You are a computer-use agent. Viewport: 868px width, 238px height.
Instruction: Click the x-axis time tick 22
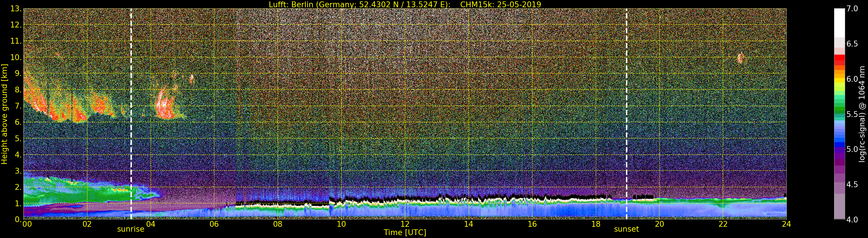click(723, 224)
